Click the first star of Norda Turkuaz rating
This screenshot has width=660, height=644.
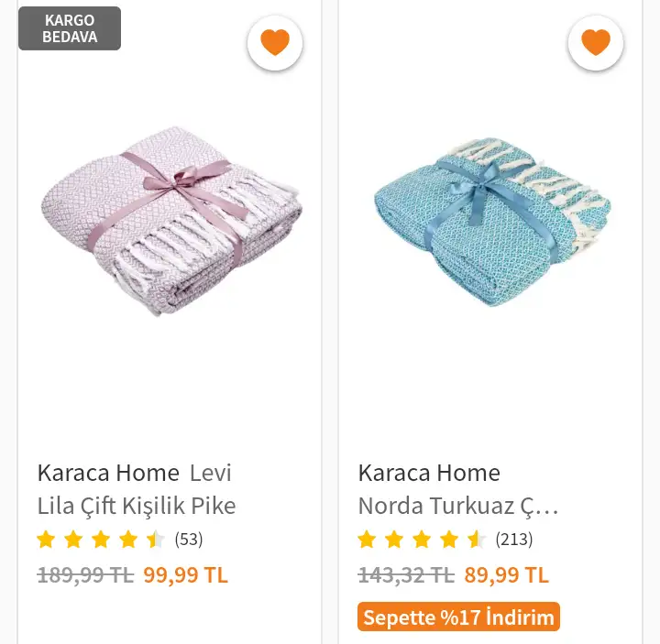coord(367,540)
